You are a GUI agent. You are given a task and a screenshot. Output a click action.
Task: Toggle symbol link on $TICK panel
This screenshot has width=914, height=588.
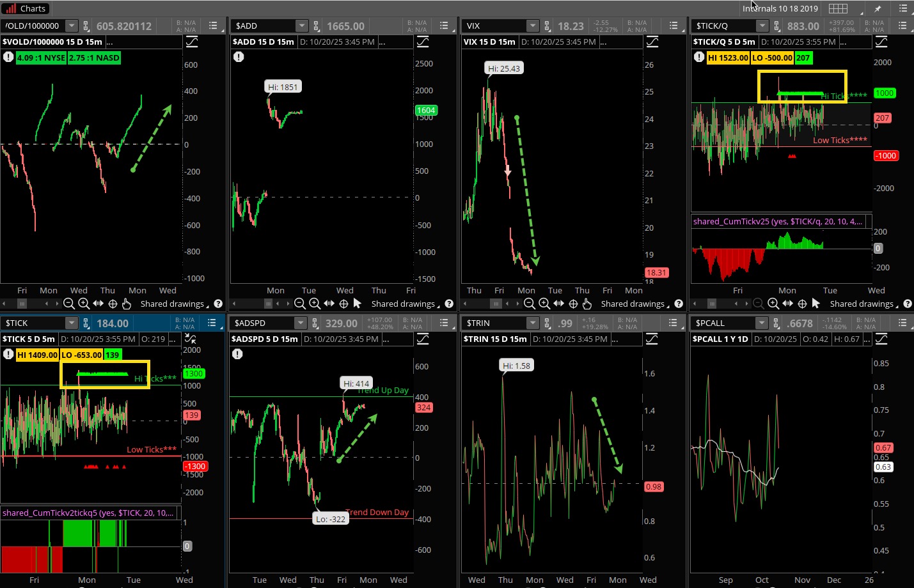click(87, 323)
